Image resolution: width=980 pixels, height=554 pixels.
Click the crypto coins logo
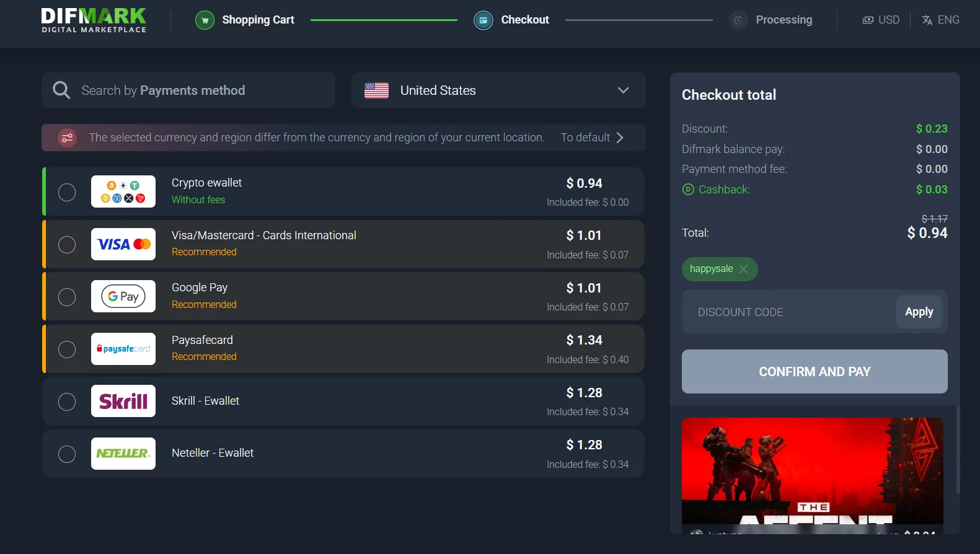click(123, 191)
